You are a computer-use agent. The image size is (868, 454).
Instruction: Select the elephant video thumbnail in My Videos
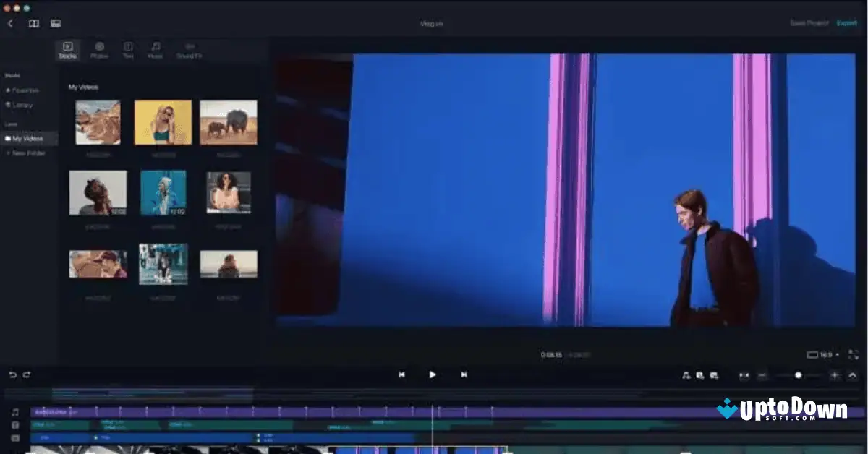(229, 121)
